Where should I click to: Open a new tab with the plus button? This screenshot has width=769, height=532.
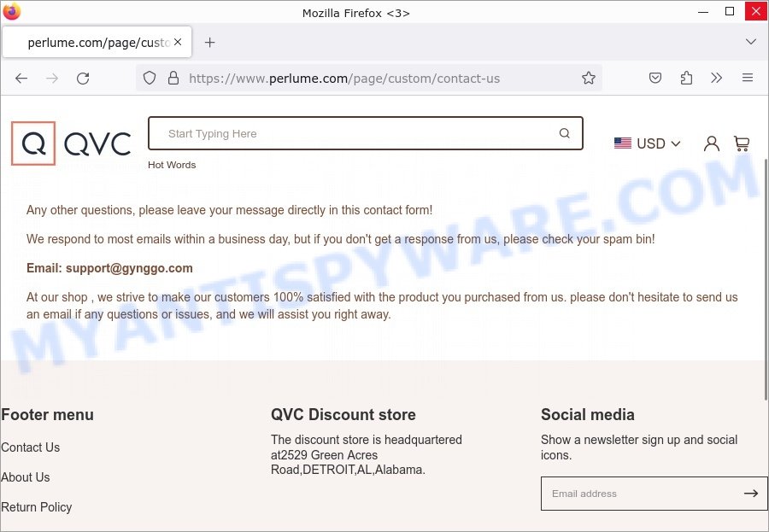tap(210, 43)
